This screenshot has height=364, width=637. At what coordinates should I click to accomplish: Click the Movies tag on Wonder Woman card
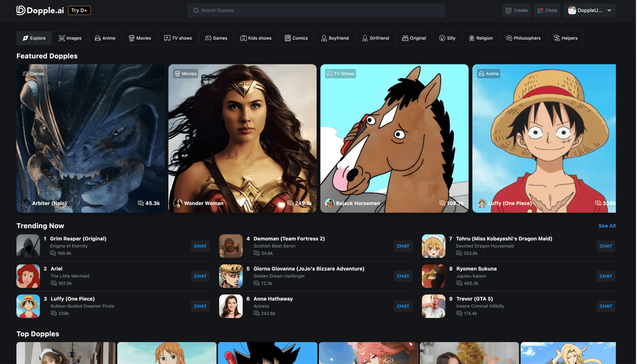click(x=185, y=74)
